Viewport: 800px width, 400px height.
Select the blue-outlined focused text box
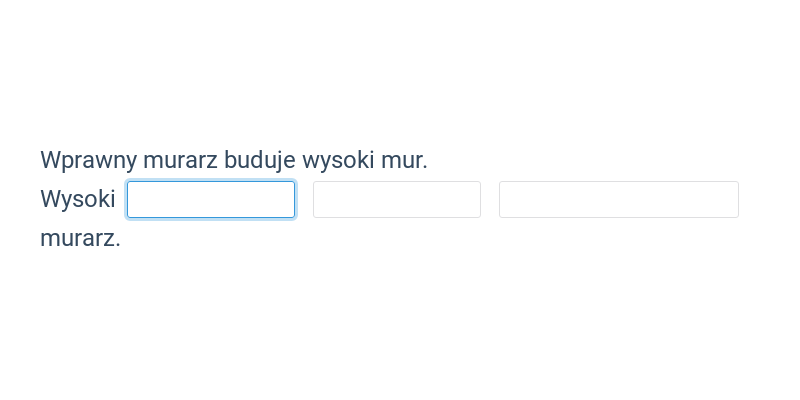coord(211,199)
